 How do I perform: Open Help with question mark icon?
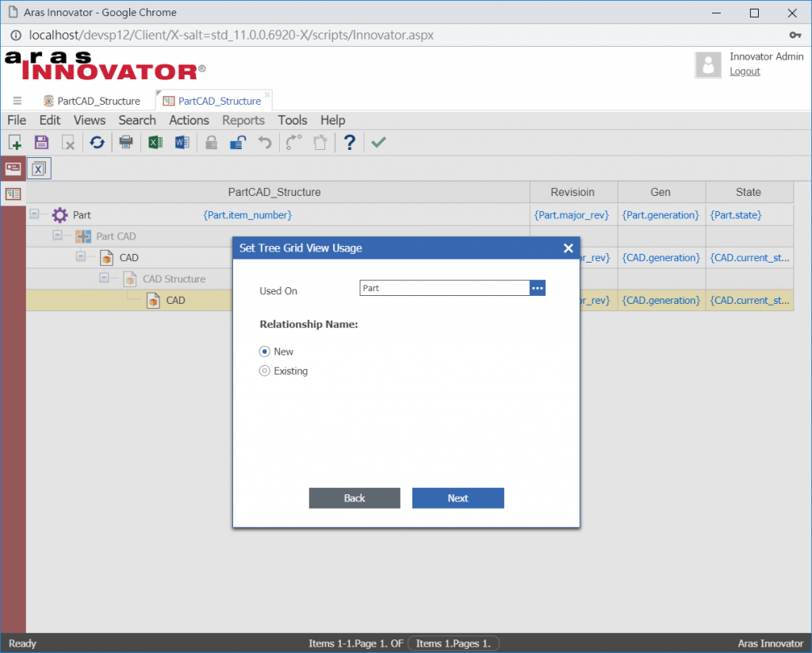pos(350,142)
